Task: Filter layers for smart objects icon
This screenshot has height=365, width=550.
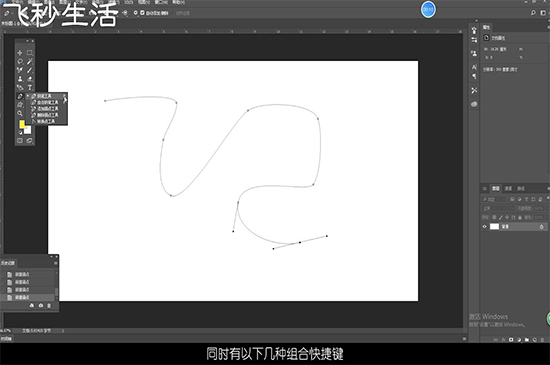Action: tap(541, 199)
